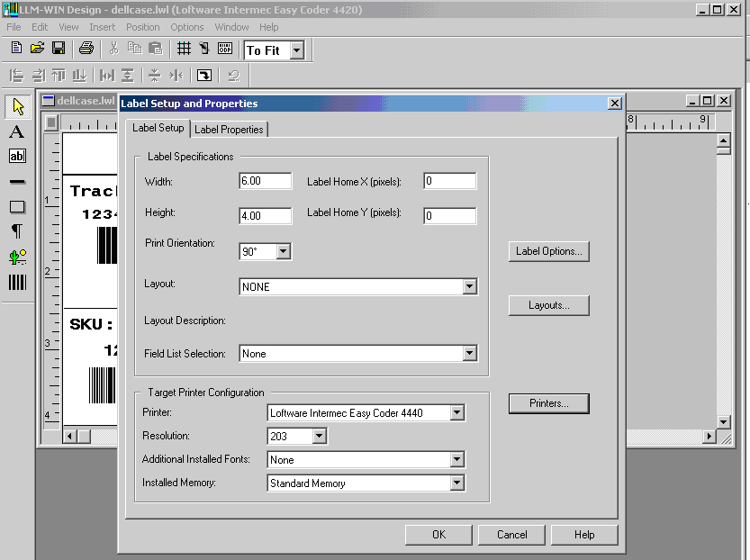The height and width of the screenshot is (560, 750).
Task: Open the Layout dropdown showing NONE
Action: [x=469, y=287]
